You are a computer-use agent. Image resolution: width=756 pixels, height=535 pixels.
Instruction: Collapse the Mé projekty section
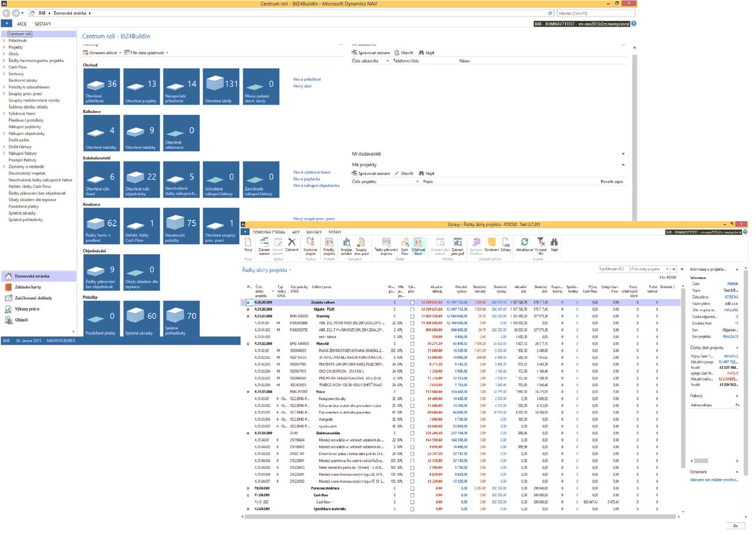coord(624,164)
